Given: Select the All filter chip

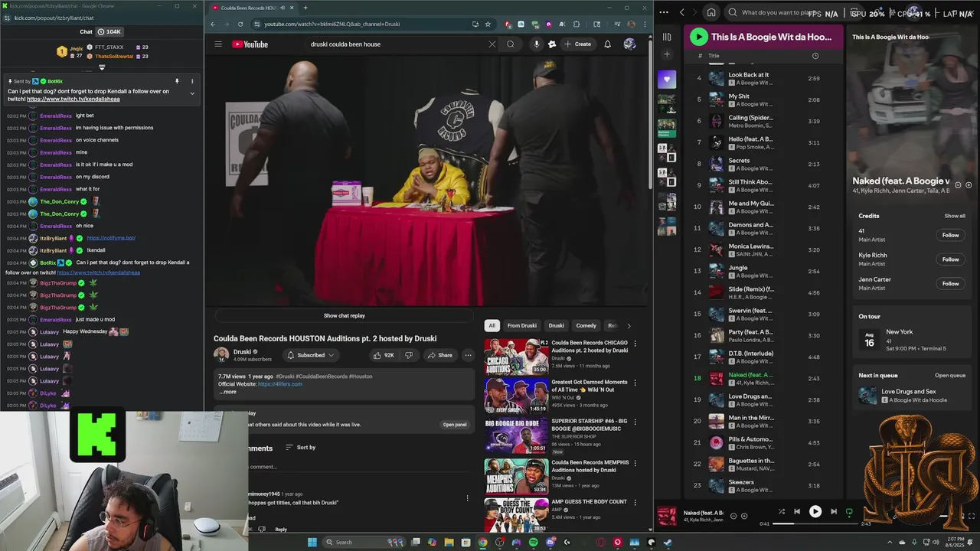Looking at the screenshot, I should pyautogui.click(x=492, y=325).
